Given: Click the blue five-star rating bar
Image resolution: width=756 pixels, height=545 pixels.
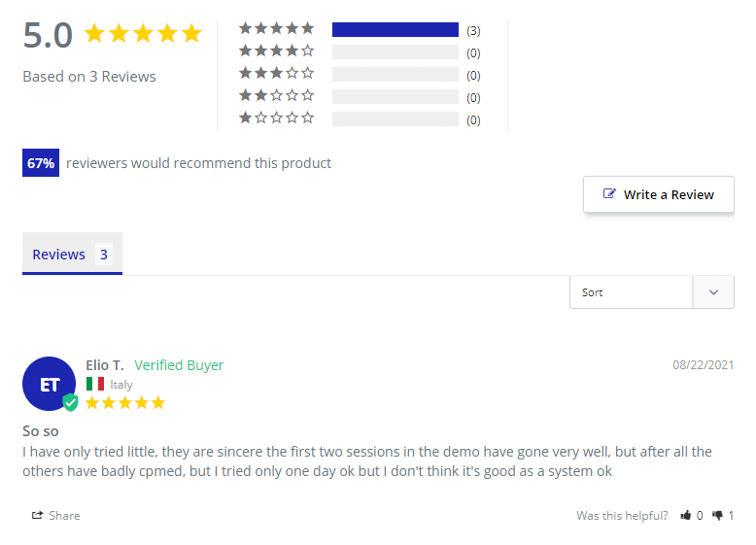Looking at the screenshot, I should tap(395, 30).
